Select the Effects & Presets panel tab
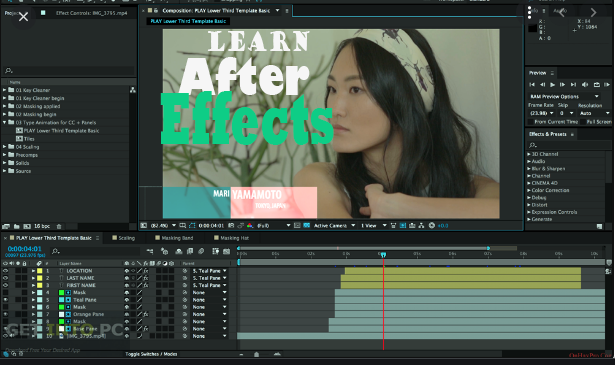The image size is (615, 365). point(548,134)
